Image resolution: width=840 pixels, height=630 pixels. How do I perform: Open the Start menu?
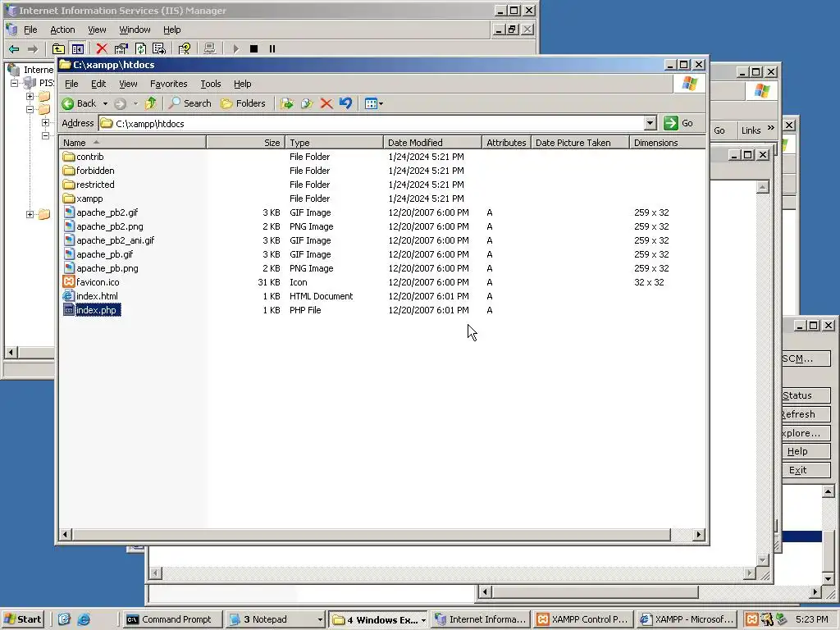(23, 619)
